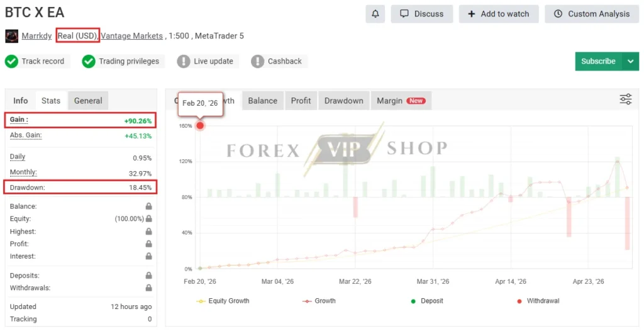Open the Margin chart tab
The width and height of the screenshot is (644, 331).
(401, 101)
